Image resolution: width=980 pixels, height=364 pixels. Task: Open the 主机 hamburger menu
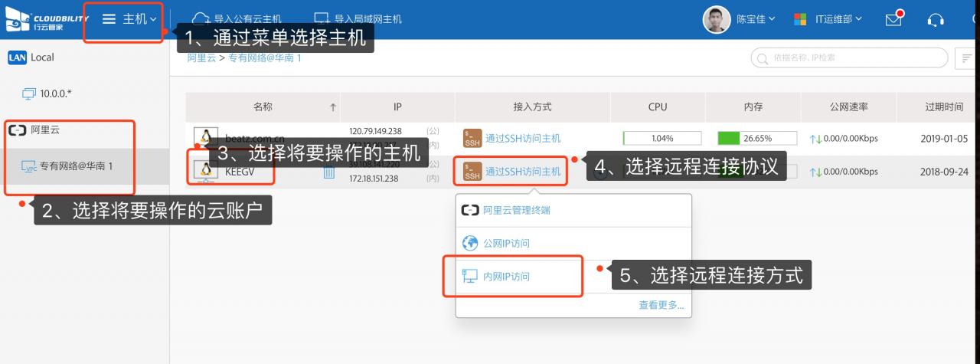click(129, 19)
